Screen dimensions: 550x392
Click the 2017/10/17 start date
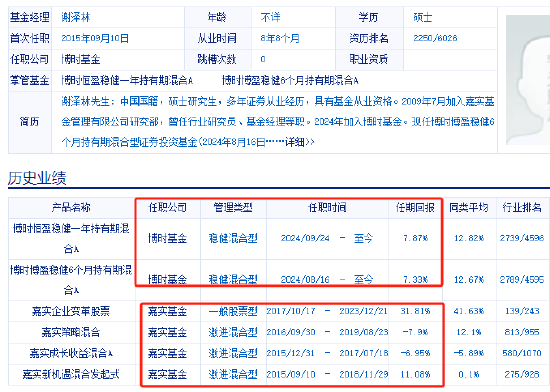pos(291,311)
